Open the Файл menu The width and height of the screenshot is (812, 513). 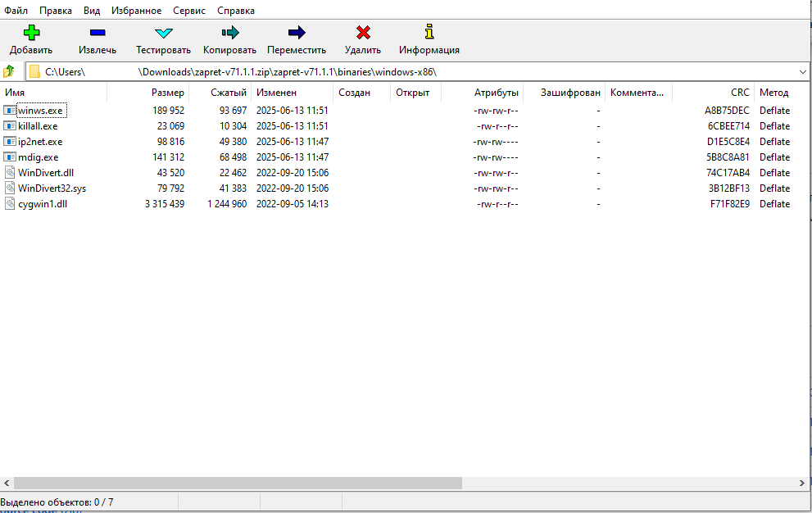point(16,11)
